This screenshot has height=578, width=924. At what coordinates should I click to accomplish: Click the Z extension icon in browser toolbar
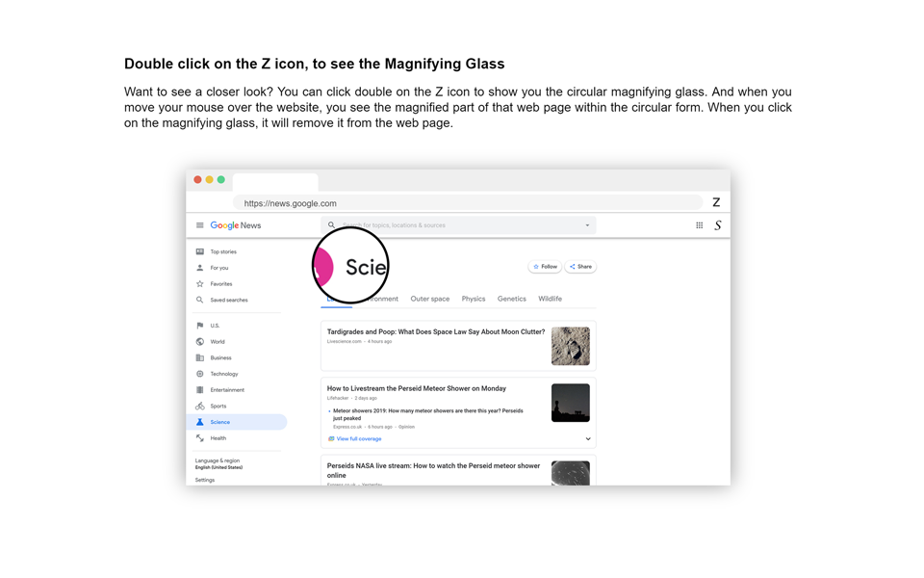(x=716, y=202)
